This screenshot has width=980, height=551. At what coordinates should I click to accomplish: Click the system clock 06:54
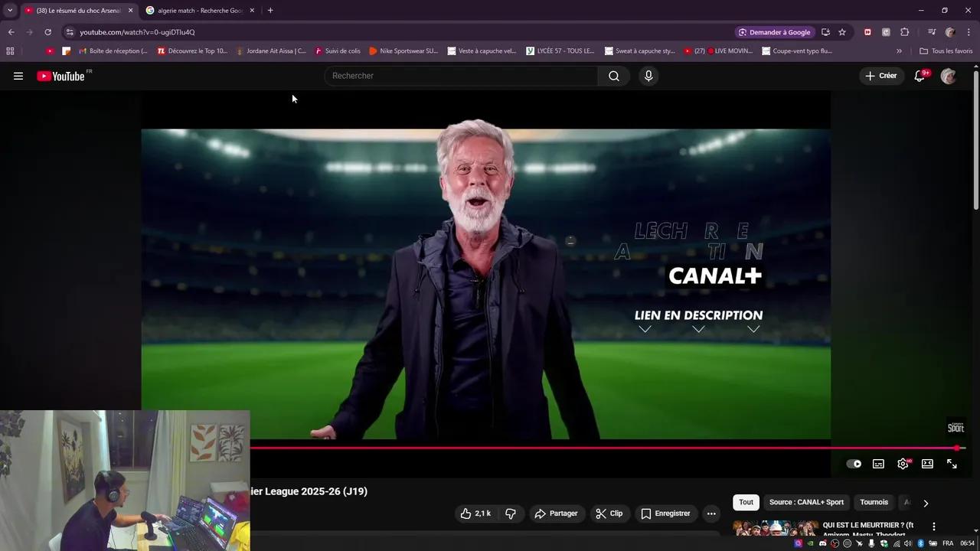click(x=967, y=543)
